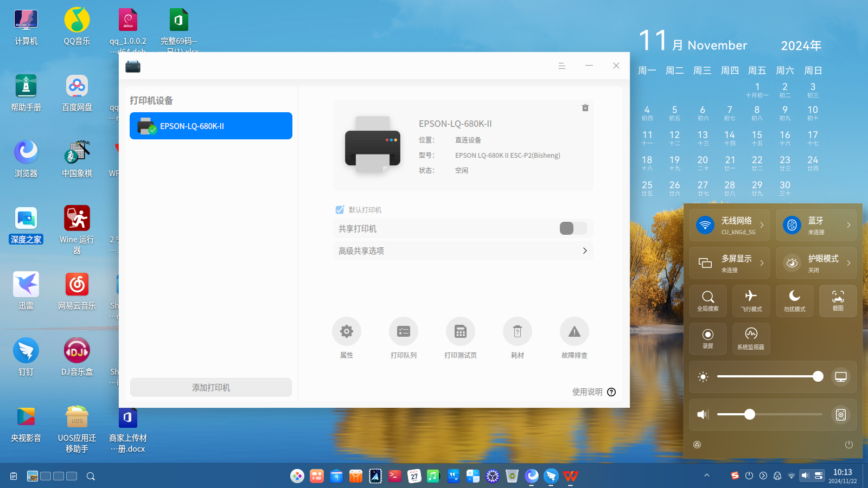Screen dimensions: 868x488
Task: Click the power icon in quick panel
Action: pyautogui.click(x=849, y=445)
